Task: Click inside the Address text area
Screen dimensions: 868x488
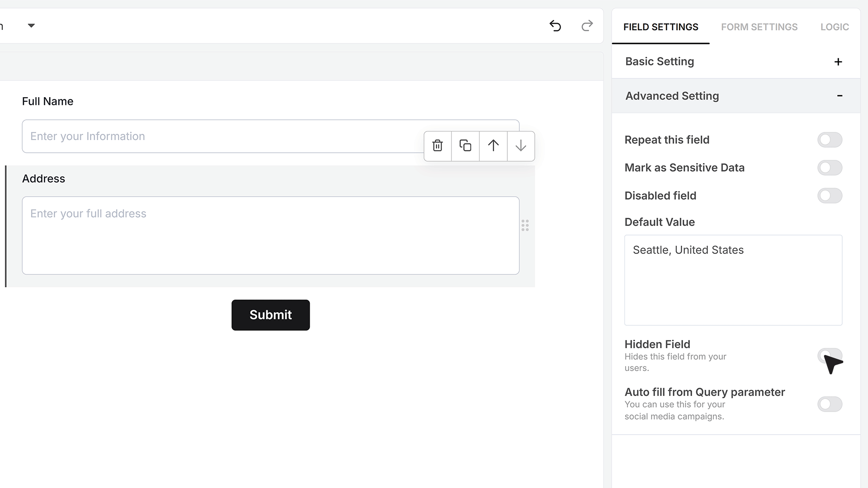Action: click(270, 235)
